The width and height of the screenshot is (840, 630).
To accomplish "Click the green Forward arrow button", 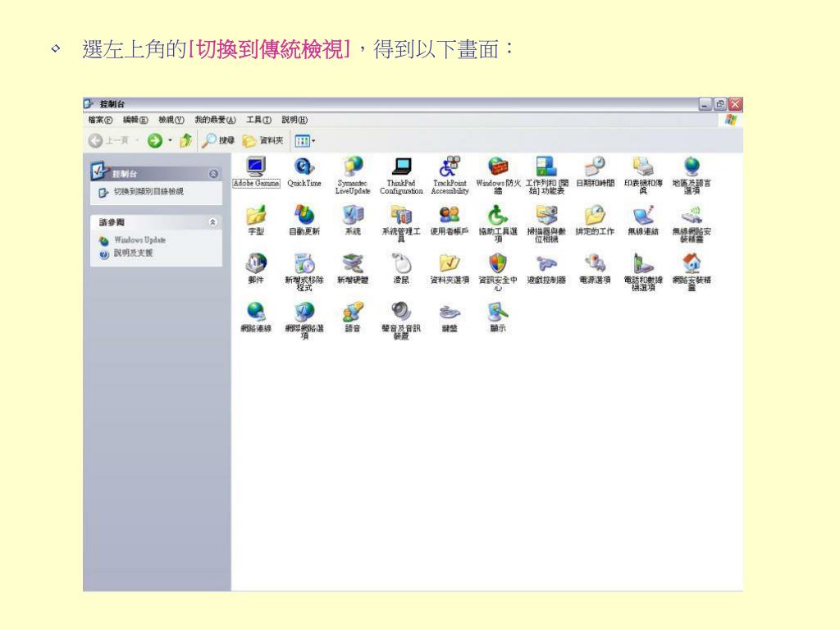I will 155,141.
